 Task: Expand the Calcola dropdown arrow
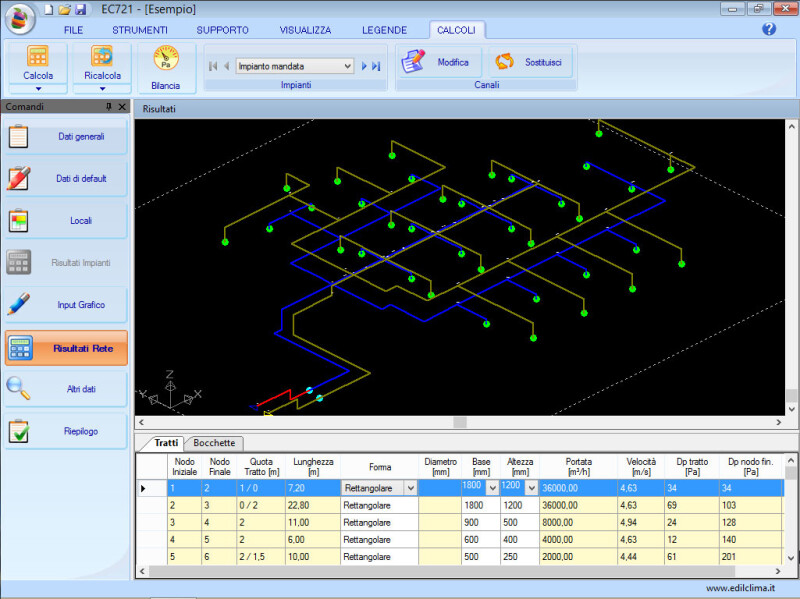38,89
